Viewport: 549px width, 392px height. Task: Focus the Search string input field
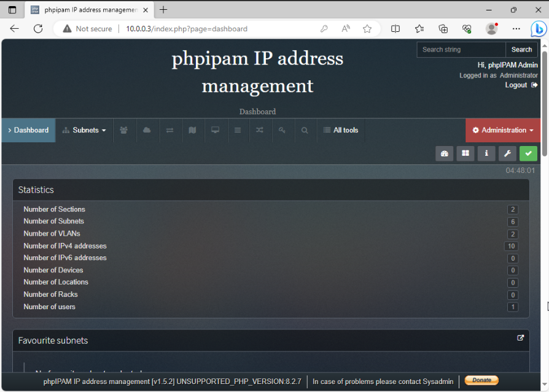[x=461, y=50]
